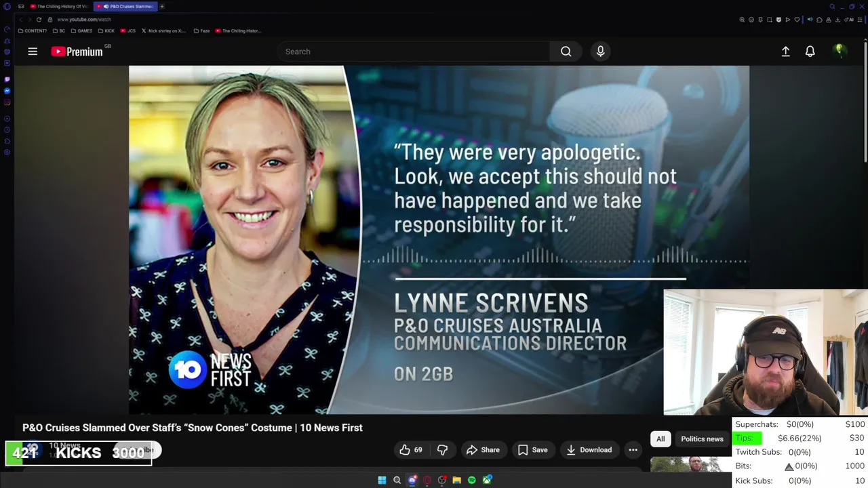Click the P&O Cruises video player
Viewport: 868px width, 488px height.
(439, 240)
